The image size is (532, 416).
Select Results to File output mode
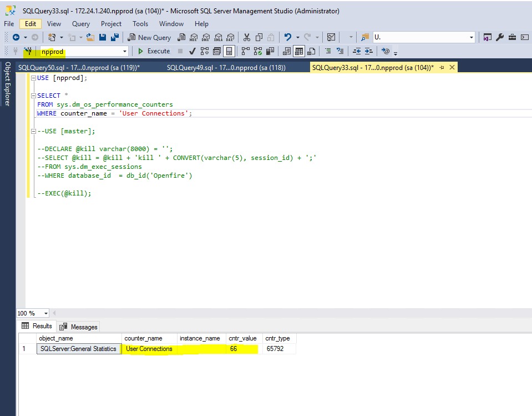pos(311,51)
